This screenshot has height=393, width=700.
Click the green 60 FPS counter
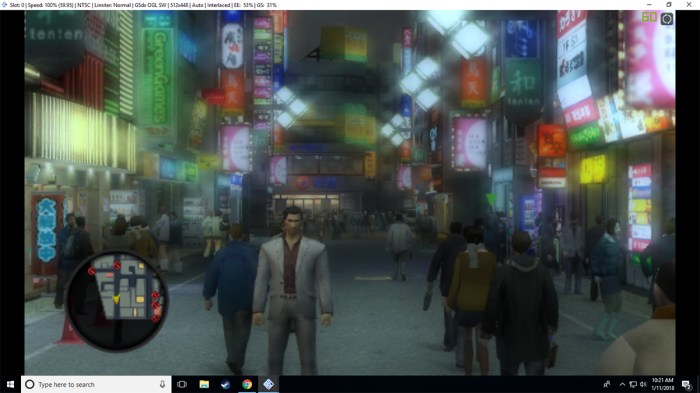coord(649,17)
